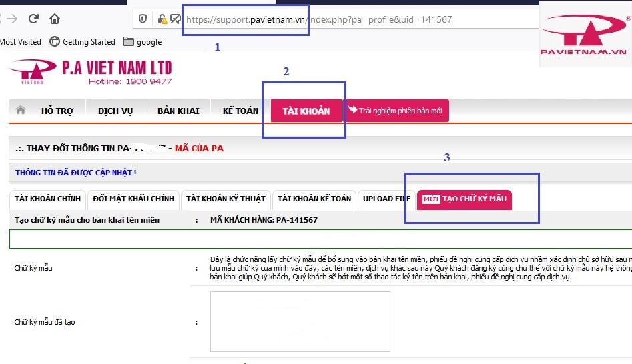Click MÃ KHÁCH HÀNG: PA-141567 text
632x364 pixels.
[x=264, y=220]
